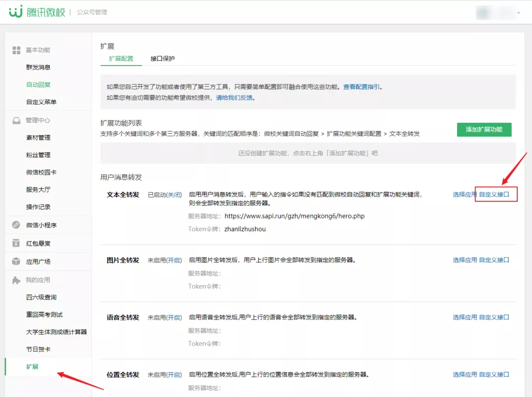Open 自动回复 in the sidebar

point(38,84)
